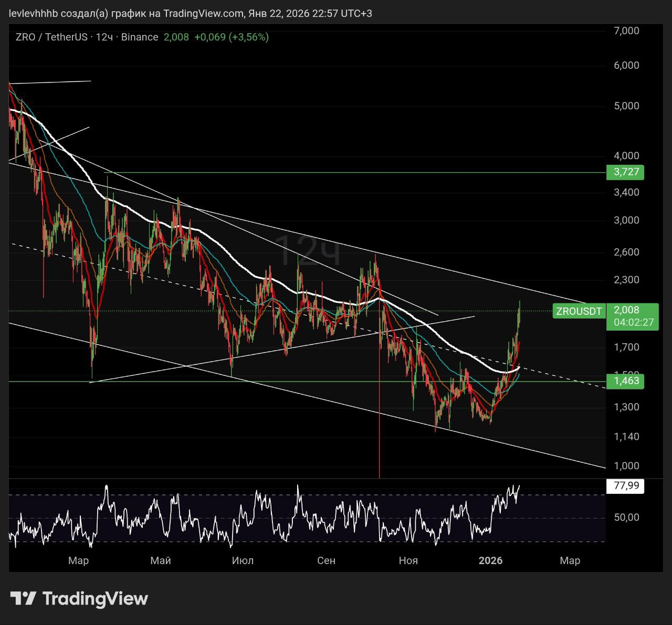Click the Май label on time axis
The image size is (672, 625).
(x=161, y=560)
